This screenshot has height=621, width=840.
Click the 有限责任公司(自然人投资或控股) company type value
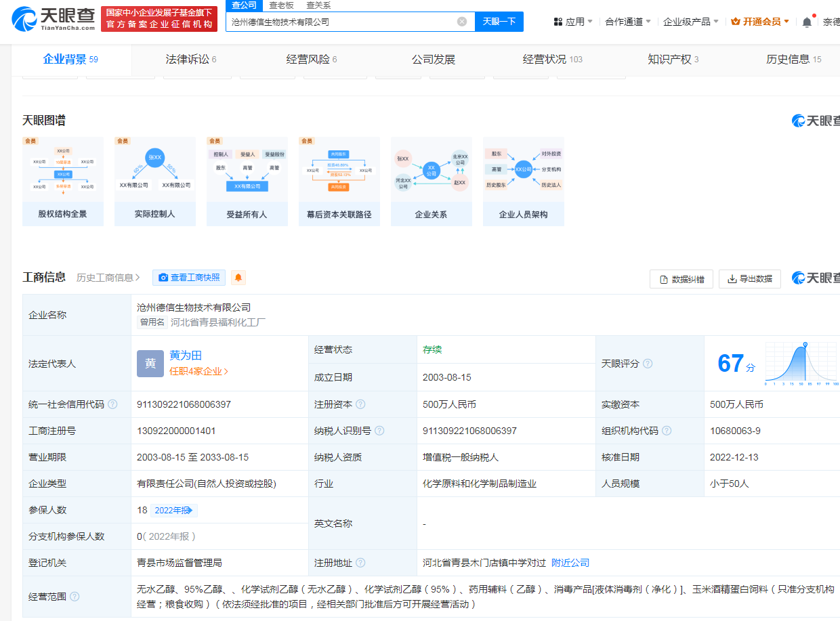pos(207,484)
